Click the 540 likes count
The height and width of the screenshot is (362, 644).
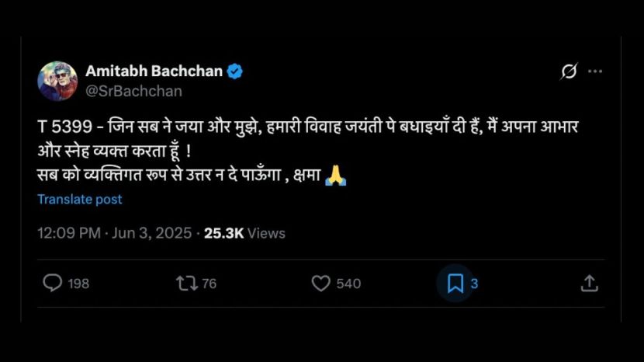click(x=348, y=284)
